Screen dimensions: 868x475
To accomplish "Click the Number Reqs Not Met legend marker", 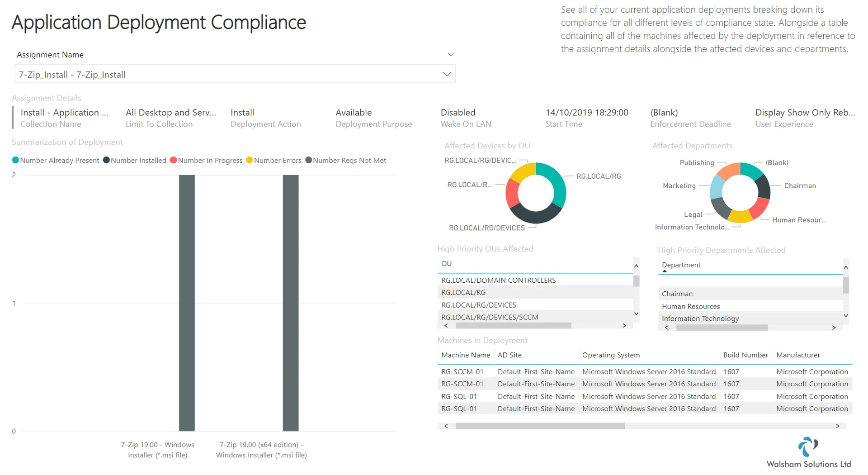I will tap(308, 160).
